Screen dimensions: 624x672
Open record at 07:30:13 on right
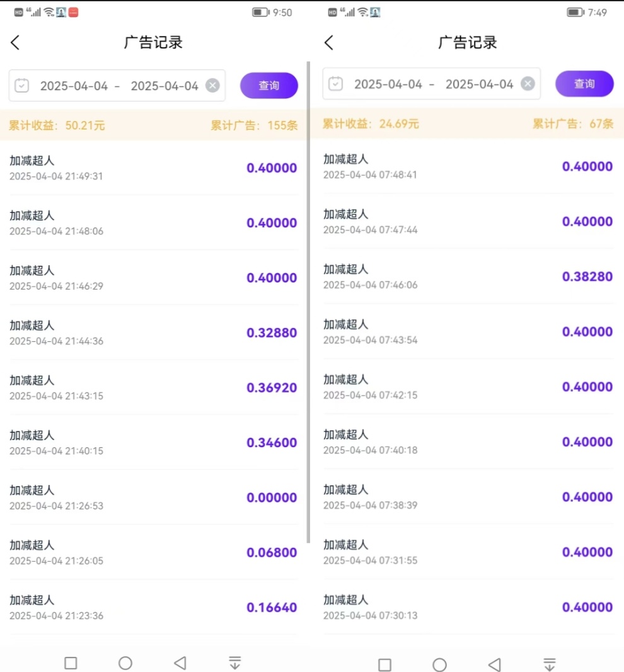[x=468, y=607]
